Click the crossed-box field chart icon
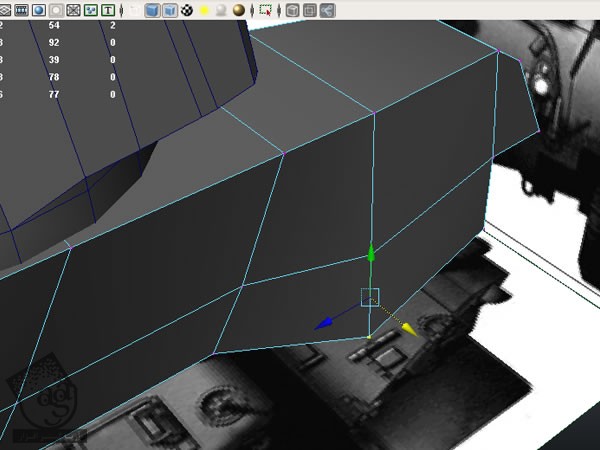 [x=73, y=10]
